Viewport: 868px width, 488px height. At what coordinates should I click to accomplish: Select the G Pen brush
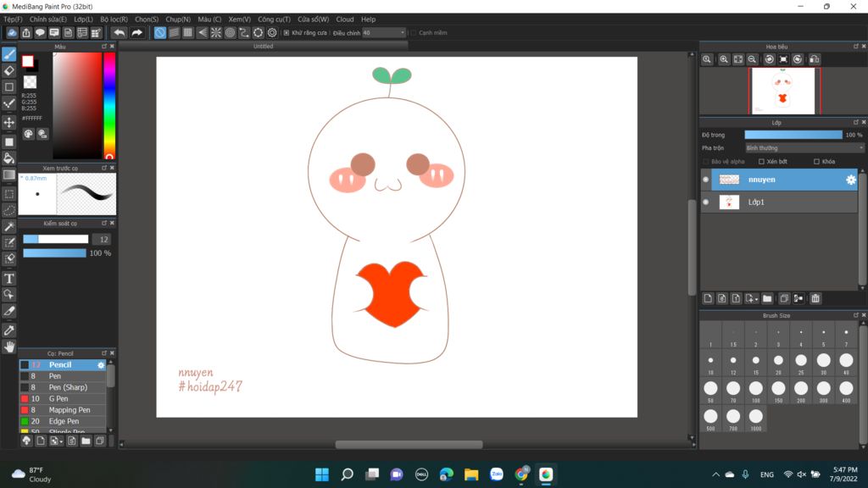tap(63, 398)
